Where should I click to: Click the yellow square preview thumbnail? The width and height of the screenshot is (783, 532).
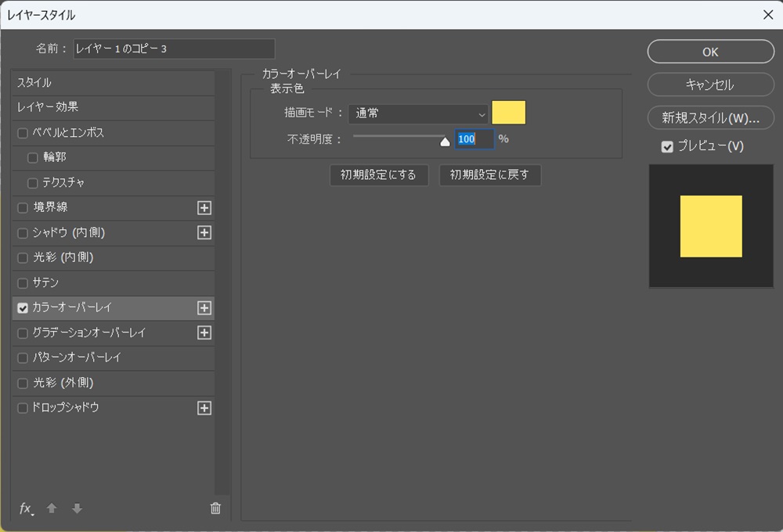tap(711, 226)
